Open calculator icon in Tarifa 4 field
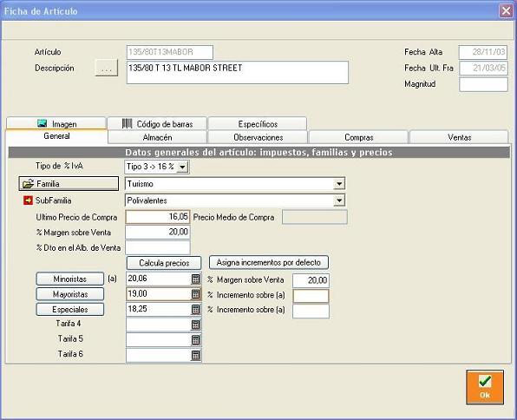 (195, 325)
